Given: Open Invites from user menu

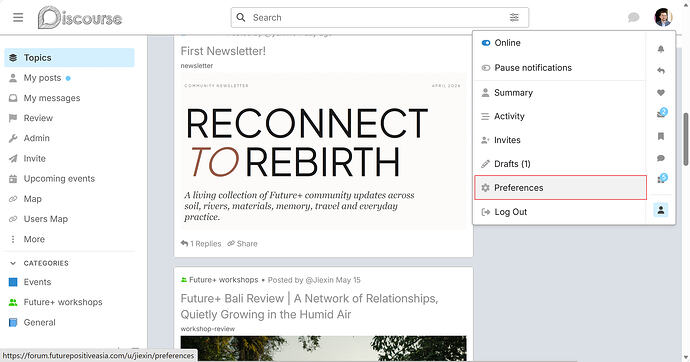Looking at the screenshot, I should click(560, 140).
